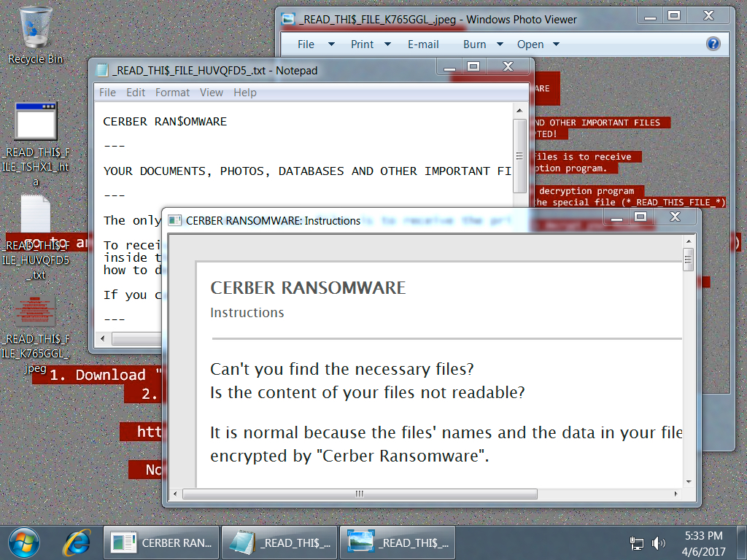The image size is (747, 560).
Task: Click the Notepad title bar icon
Action: coord(102,71)
